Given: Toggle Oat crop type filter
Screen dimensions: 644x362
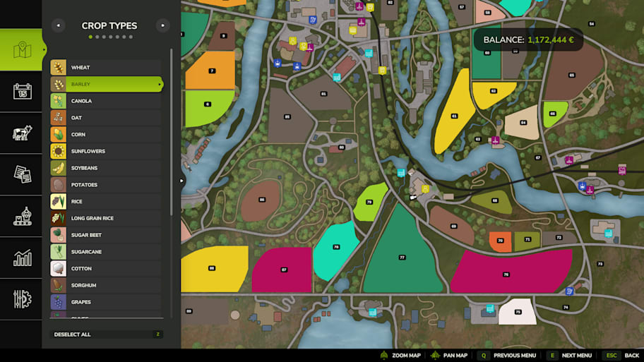Looking at the screenshot, I should (107, 118).
